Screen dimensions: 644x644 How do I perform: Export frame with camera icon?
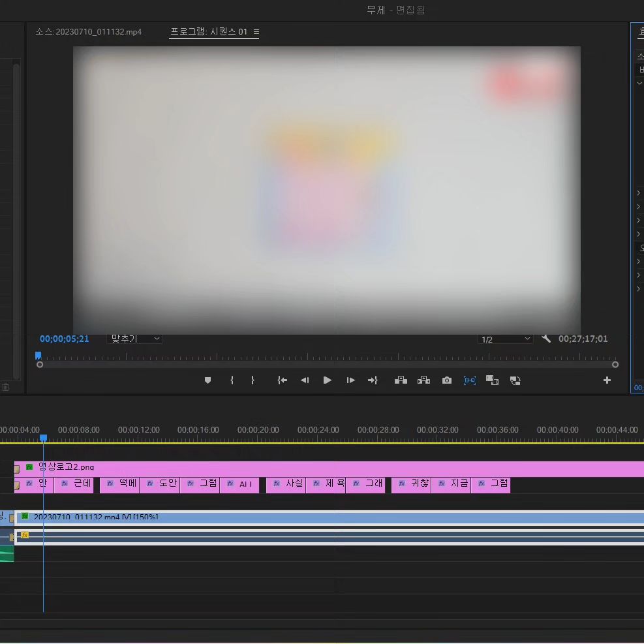point(447,380)
